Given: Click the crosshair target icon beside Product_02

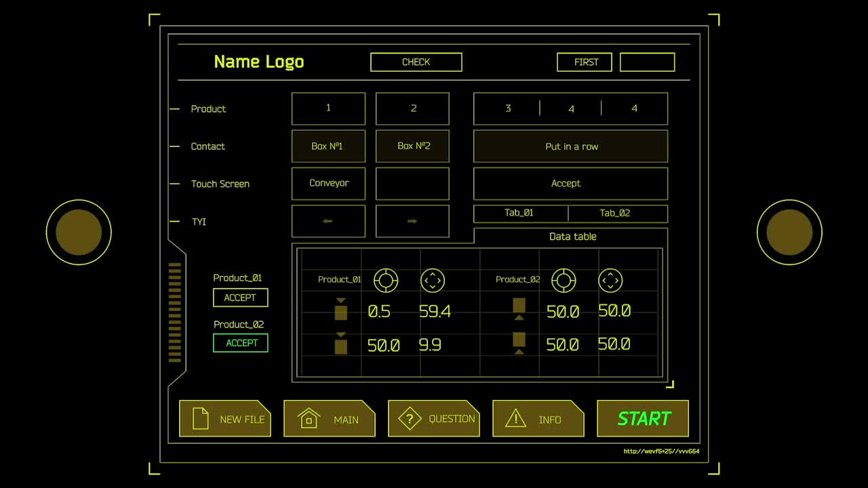Looking at the screenshot, I should [564, 280].
